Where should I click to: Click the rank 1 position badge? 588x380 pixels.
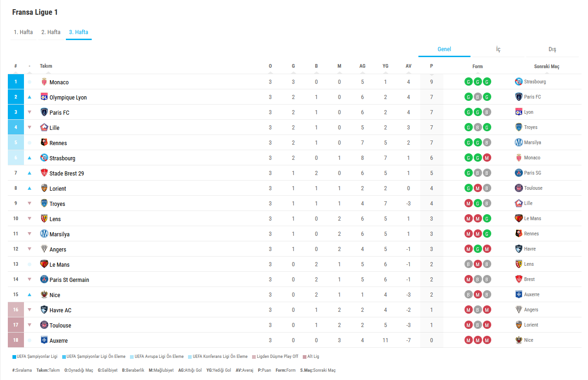coord(16,82)
